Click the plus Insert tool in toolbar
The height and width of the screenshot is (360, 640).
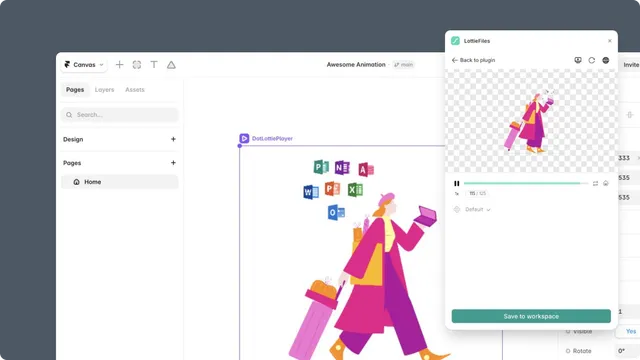(119, 65)
